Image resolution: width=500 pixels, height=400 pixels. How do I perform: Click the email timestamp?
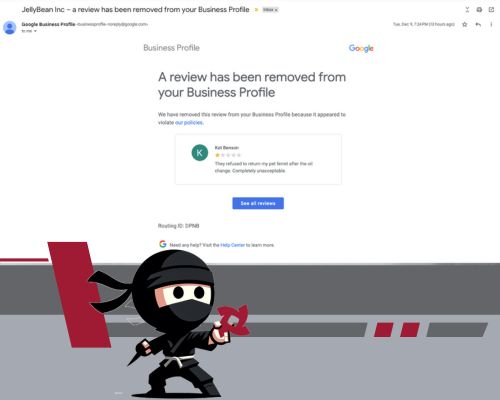click(x=424, y=24)
